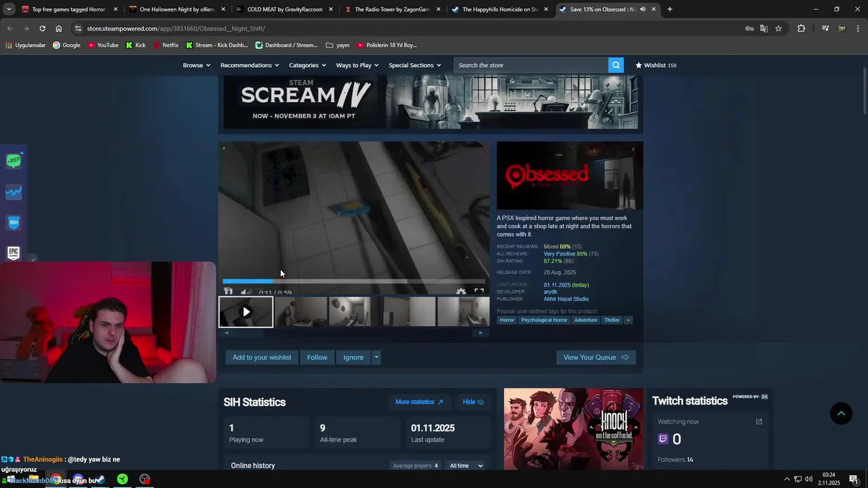Viewport: 868px width, 488px height.
Task: Open the All time period dropdown
Action: tap(466, 466)
